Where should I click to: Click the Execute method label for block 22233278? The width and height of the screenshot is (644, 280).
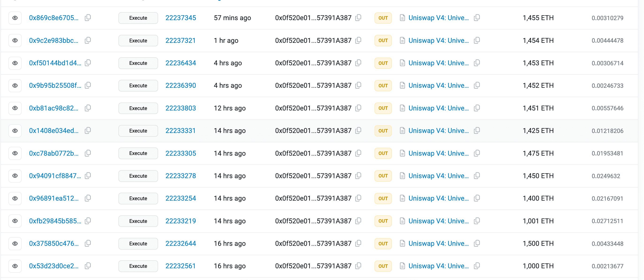(x=138, y=176)
